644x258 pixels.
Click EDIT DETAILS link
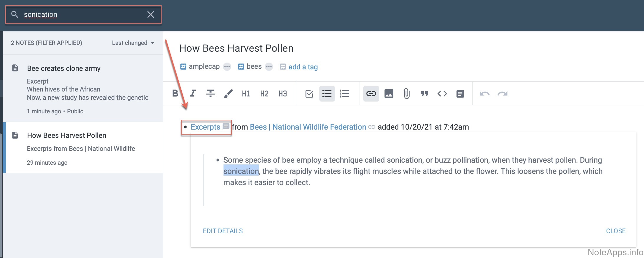click(223, 231)
